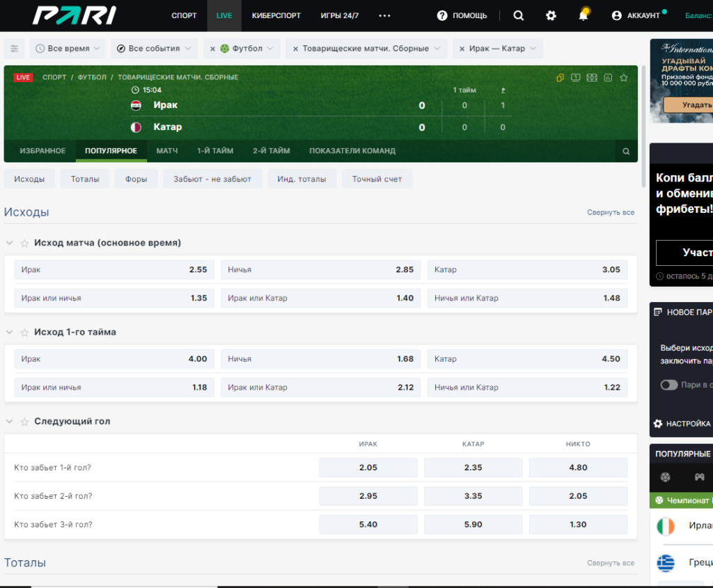Image resolution: width=713 pixels, height=588 pixels.
Task: Jump to the Инд. тоталы chip
Action: [302, 179]
